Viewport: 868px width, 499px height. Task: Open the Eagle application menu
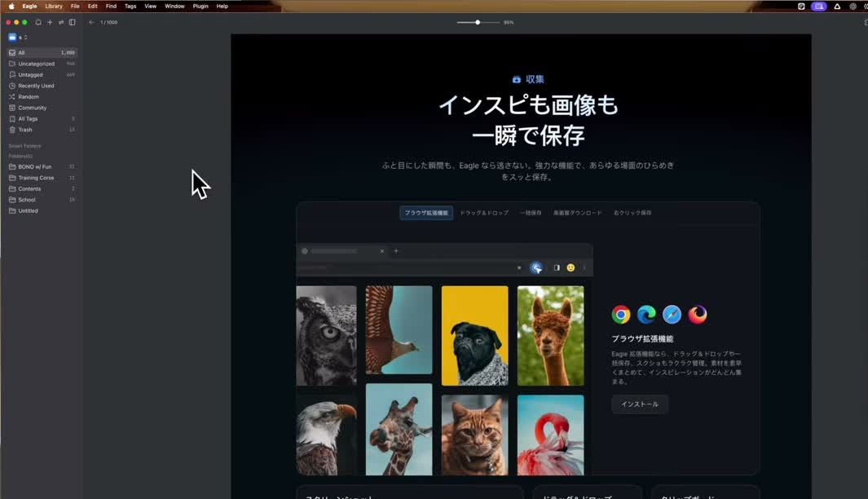pyautogui.click(x=29, y=6)
